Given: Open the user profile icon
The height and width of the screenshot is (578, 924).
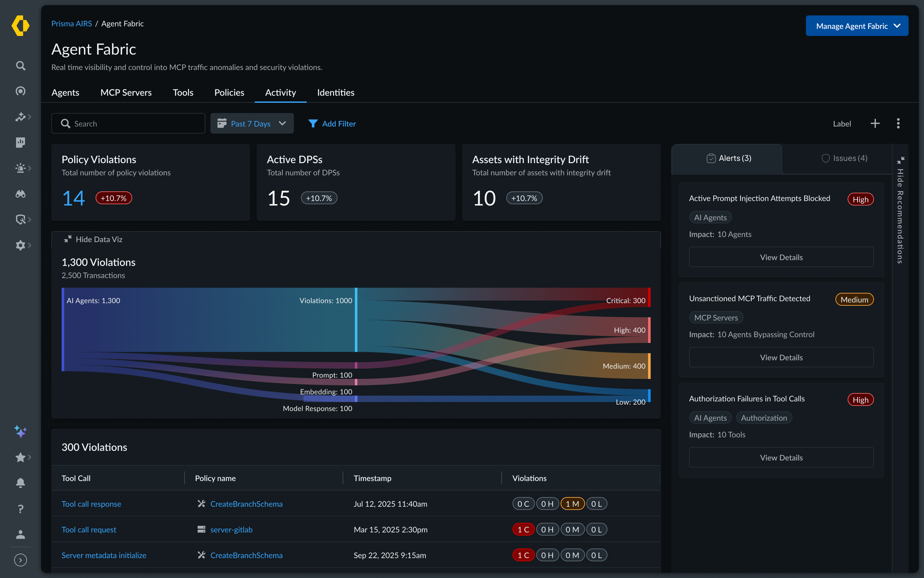Looking at the screenshot, I should click(x=21, y=534).
